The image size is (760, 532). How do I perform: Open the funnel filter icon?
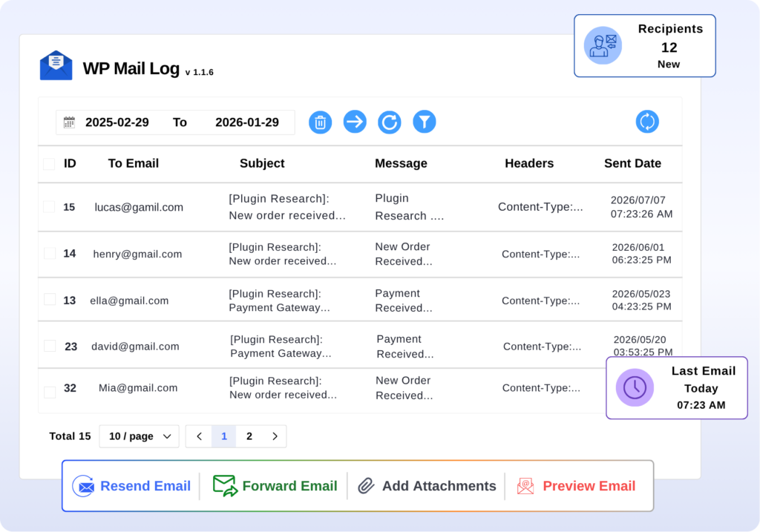point(424,122)
